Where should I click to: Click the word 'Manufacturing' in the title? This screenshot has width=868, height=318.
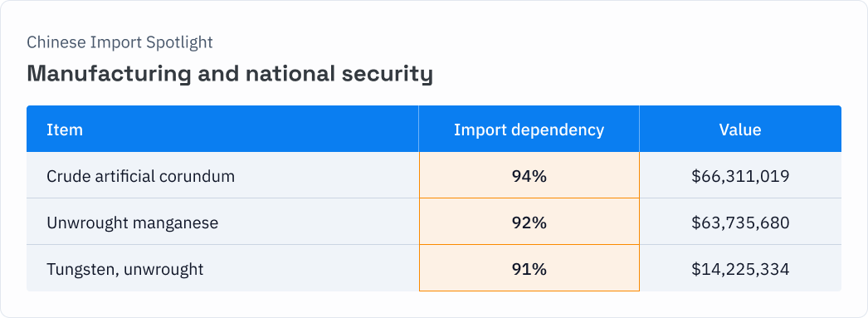tap(109, 72)
